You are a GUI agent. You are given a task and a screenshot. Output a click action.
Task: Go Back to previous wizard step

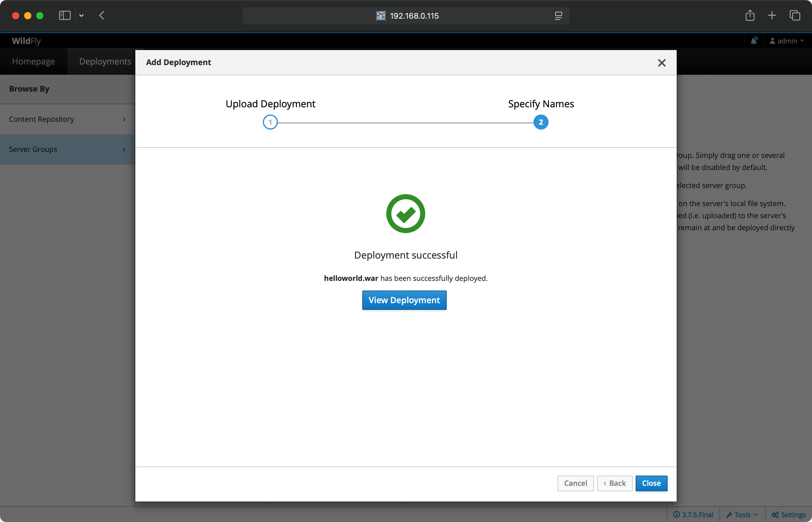614,483
